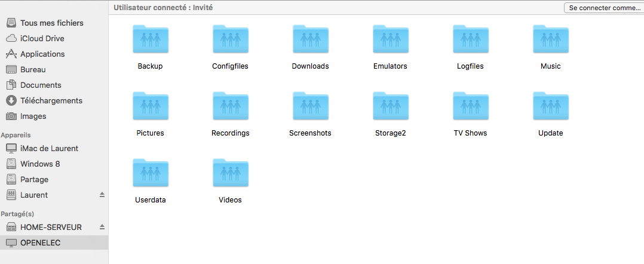Viewport: 644px width, 264px height.
Task: Click the Appareils section header
Action: coord(16,135)
